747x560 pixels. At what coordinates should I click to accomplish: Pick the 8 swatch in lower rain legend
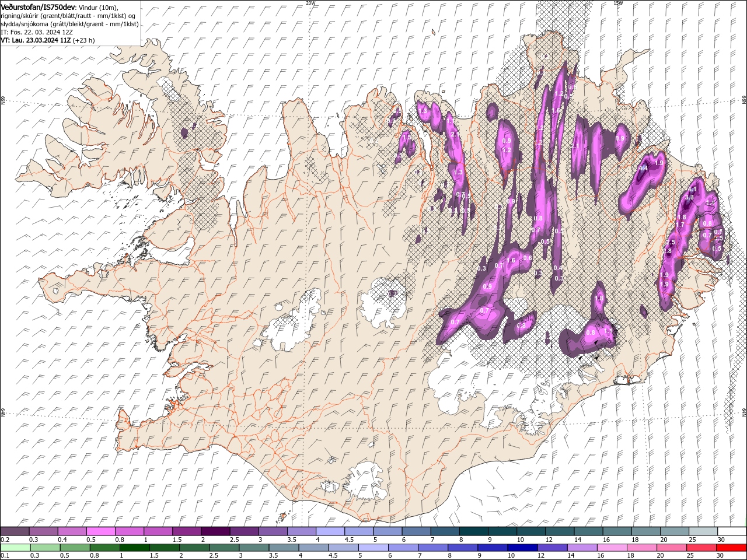click(462, 547)
